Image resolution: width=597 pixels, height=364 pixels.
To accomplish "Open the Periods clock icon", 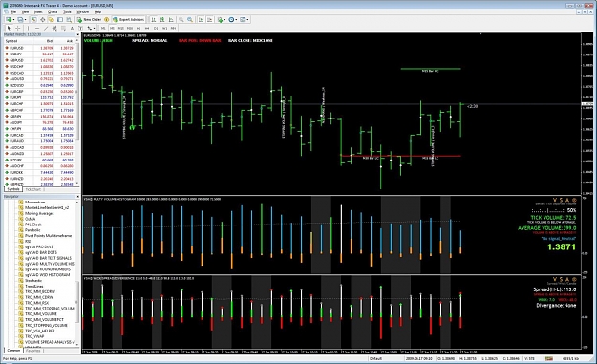I will click(x=231, y=19).
